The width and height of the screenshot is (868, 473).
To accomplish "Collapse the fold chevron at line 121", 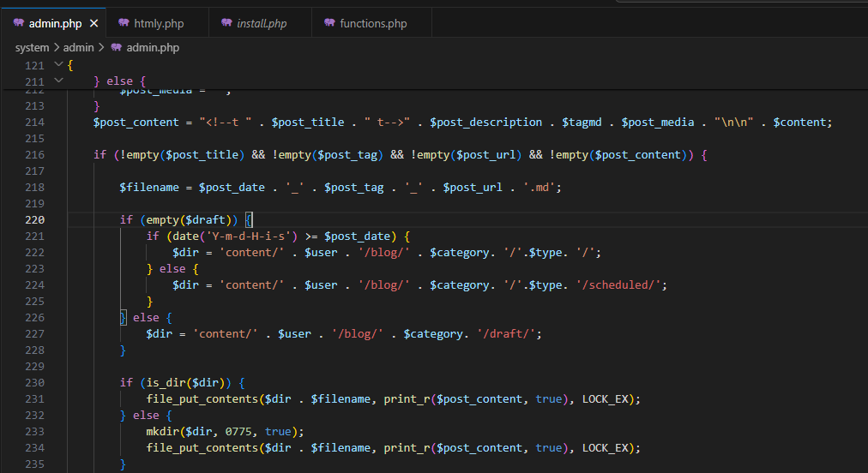I will point(58,65).
